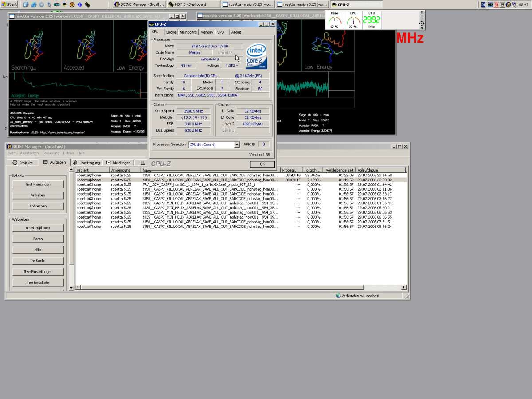
Task: Sort by Ablaufdatum column header
Action: tap(380, 170)
